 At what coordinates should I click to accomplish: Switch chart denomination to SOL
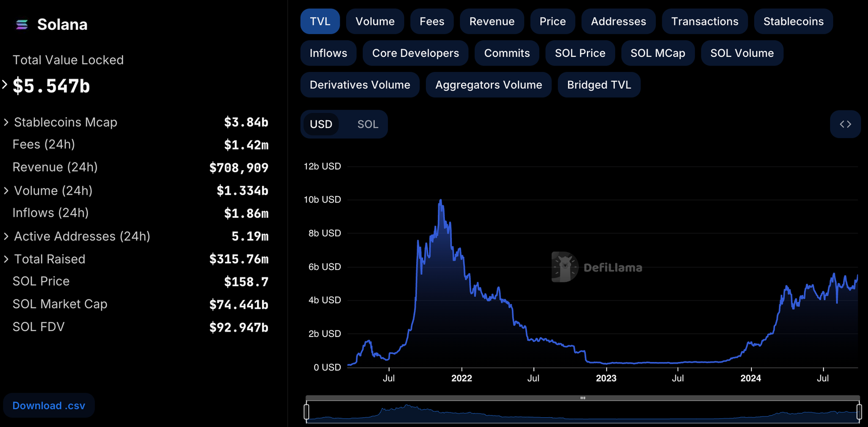click(367, 124)
